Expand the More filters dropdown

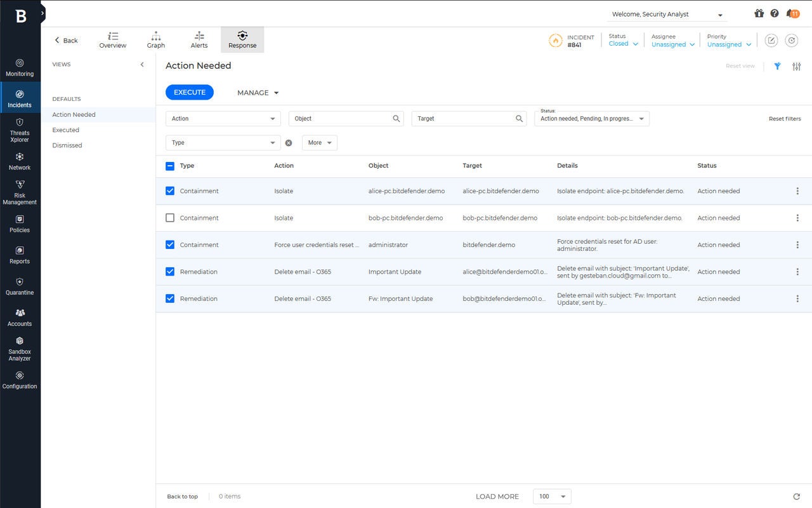[320, 143]
